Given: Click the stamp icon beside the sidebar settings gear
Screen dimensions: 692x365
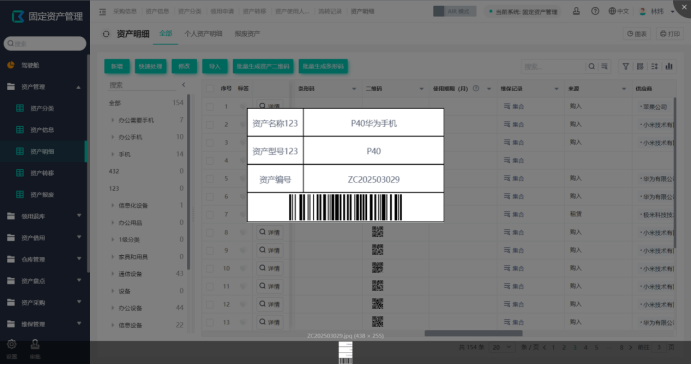Looking at the screenshot, I should tap(35, 344).
